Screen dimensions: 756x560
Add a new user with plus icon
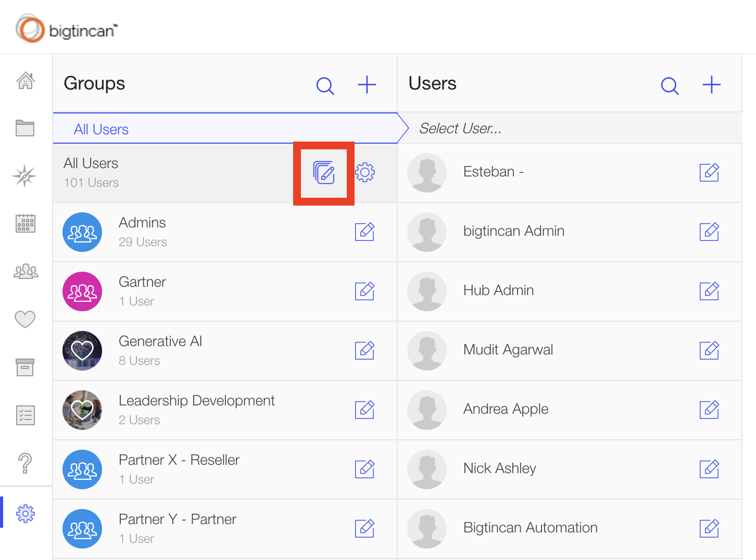pos(711,85)
